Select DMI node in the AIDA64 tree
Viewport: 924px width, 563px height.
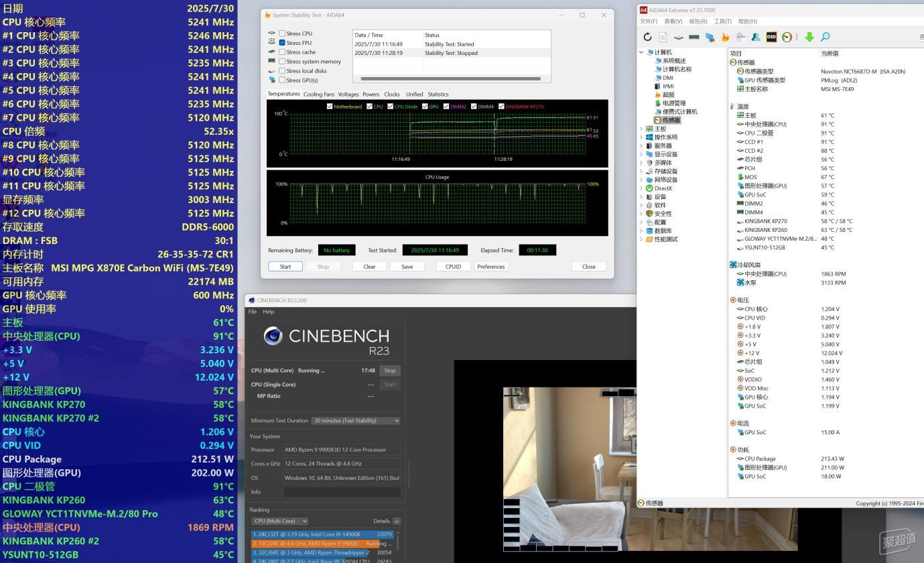[x=668, y=78]
